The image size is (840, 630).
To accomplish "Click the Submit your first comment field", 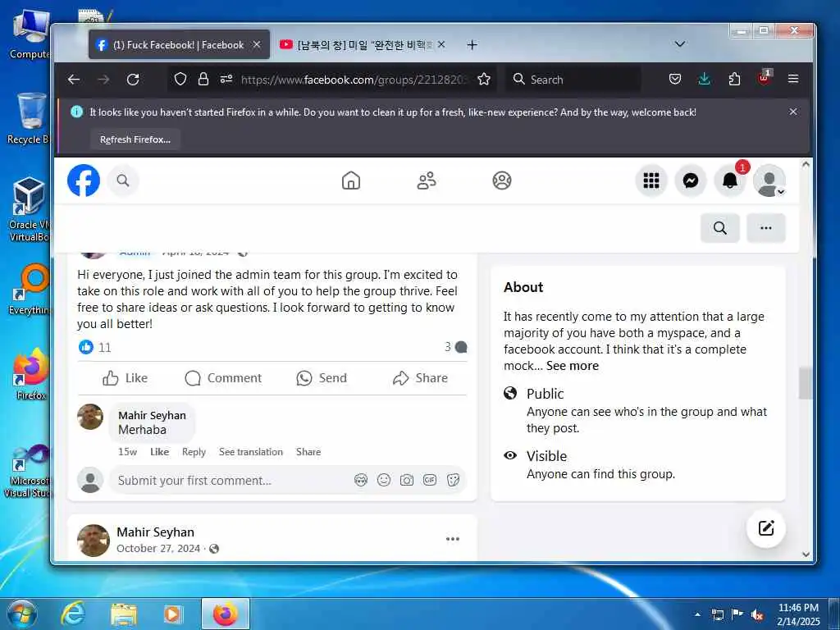I will pyautogui.click(x=231, y=480).
